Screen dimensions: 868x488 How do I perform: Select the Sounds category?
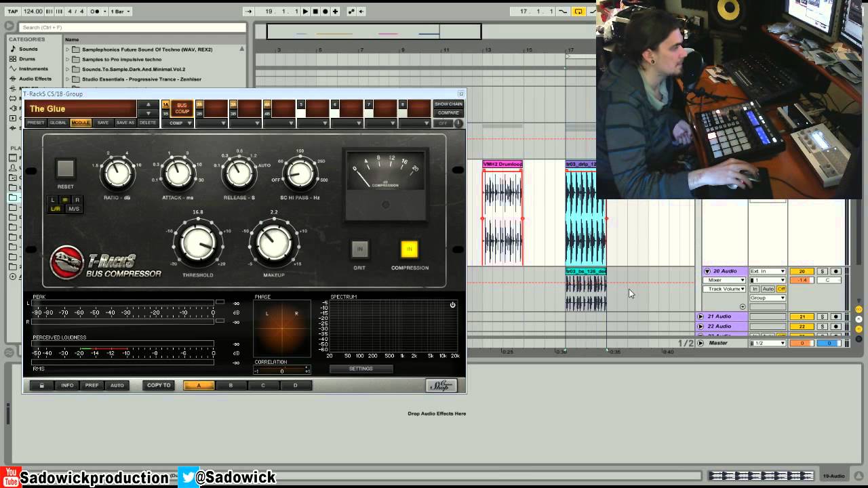pos(28,49)
